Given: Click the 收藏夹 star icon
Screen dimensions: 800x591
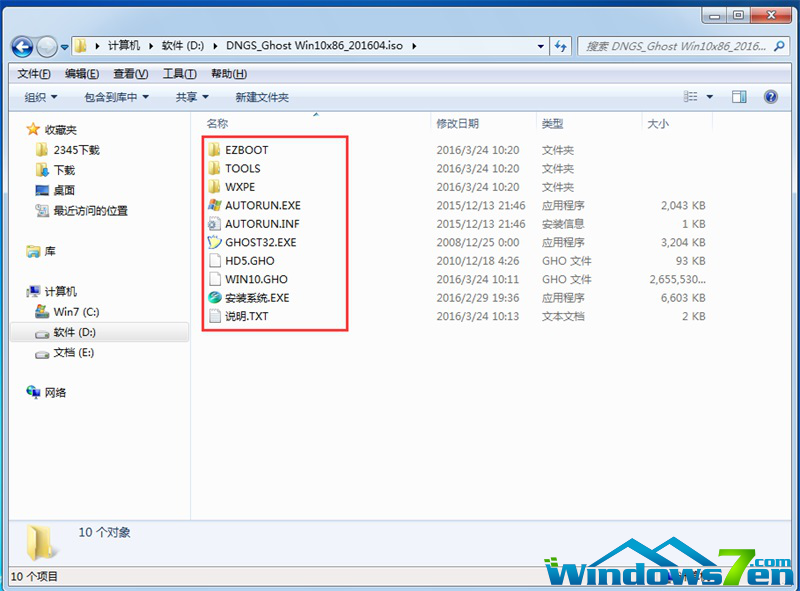Looking at the screenshot, I should click(33, 129).
